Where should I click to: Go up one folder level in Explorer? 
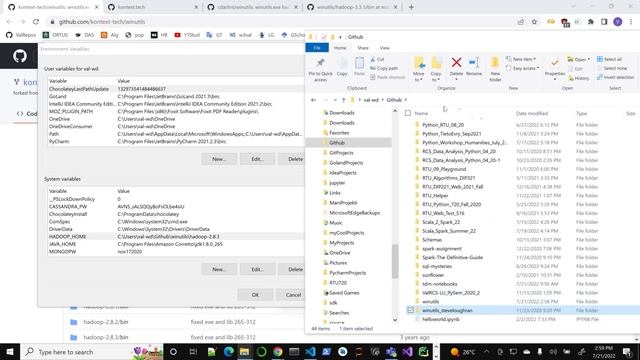344,100
